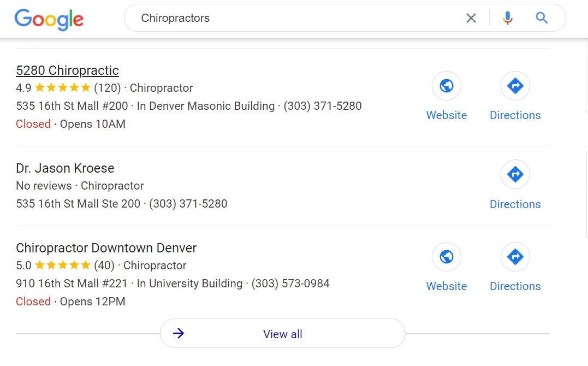Open 5280 Chiropractic website globe icon
This screenshot has width=588, height=366.
(447, 86)
